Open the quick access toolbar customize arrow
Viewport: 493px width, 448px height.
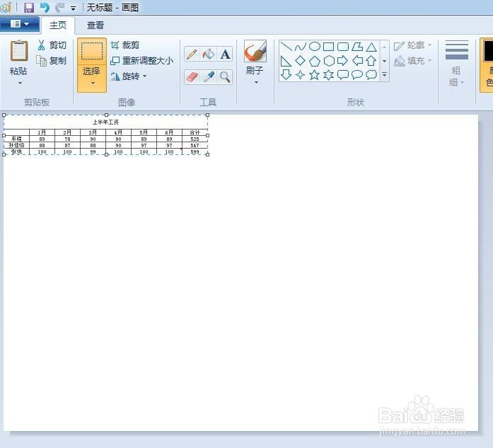point(74,8)
